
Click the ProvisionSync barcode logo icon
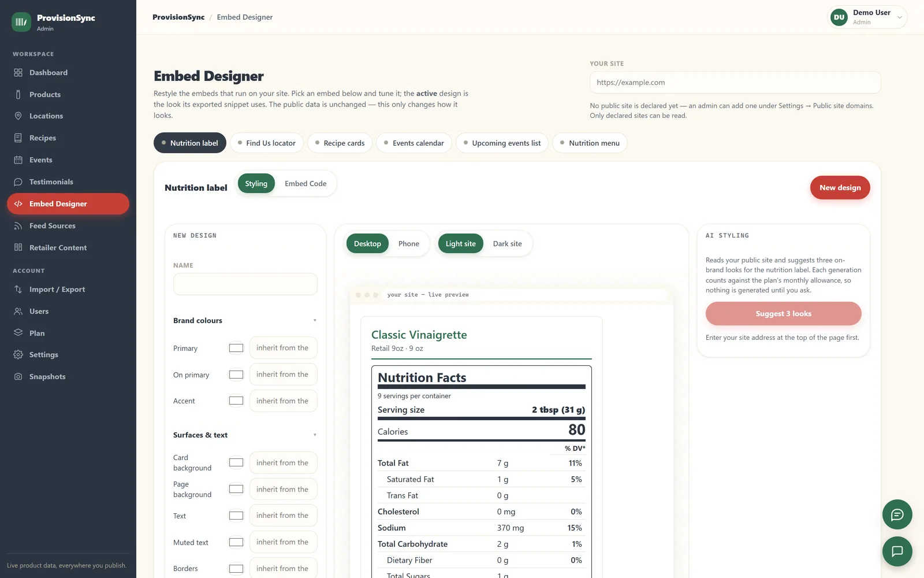point(21,22)
